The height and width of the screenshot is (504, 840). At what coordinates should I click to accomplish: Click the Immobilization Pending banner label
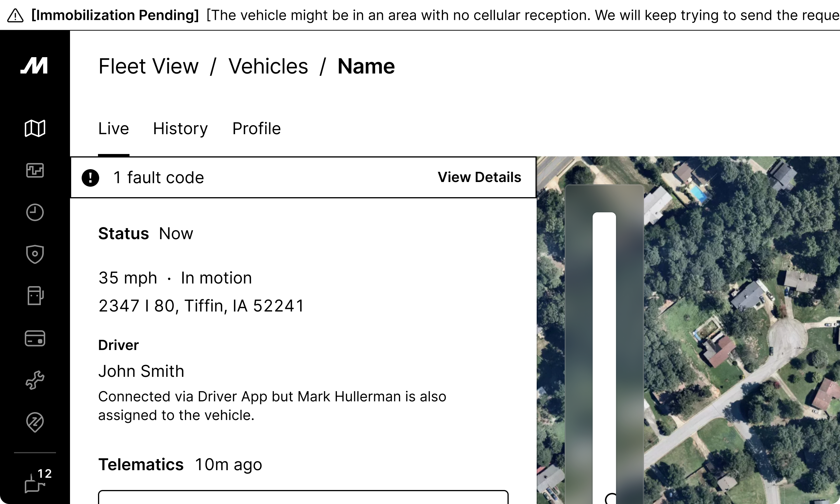click(x=115, y=15)
